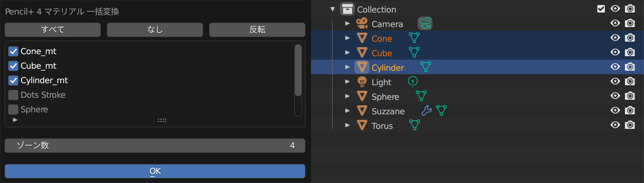Viewport: 644px width, 183px height.
Task: Click the Camera object data icon
Action: [x=425, y=23]
